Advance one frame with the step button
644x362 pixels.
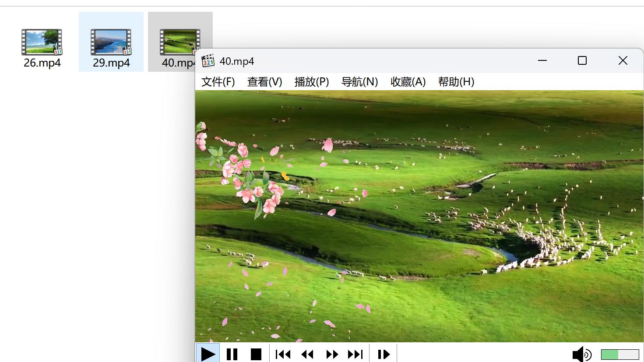(x=384, y=354)
